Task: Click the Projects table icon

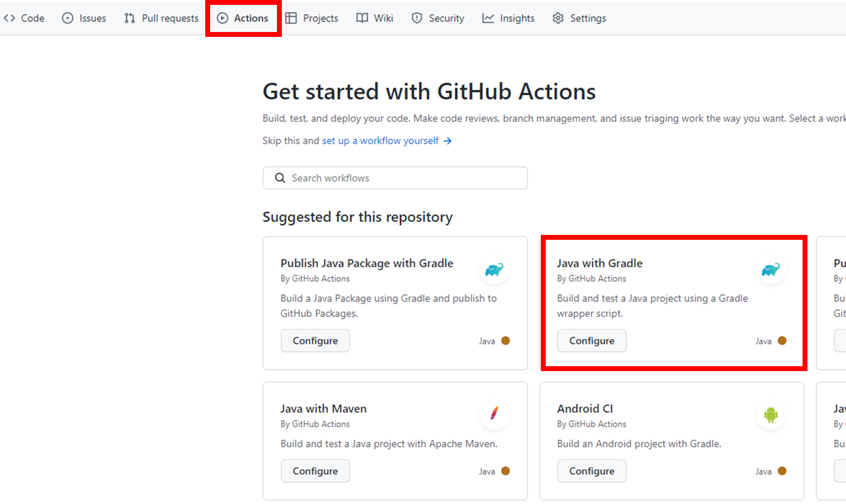Action: click(291, 18)
